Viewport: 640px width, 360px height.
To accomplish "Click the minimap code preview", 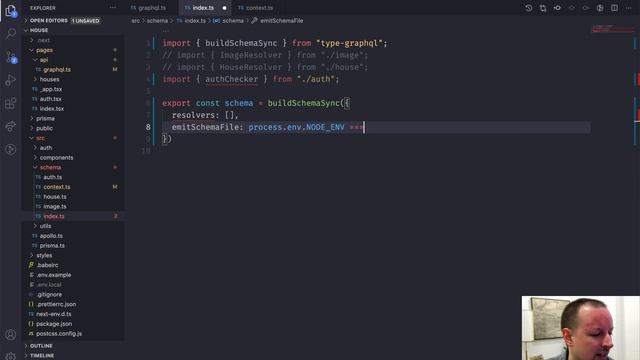I will (612, 29).
